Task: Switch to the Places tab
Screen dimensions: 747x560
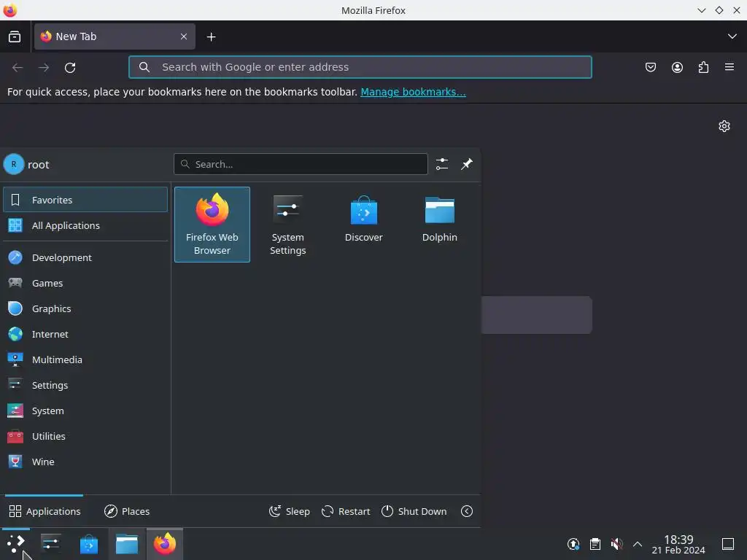Action: click(x=127, y=511)
